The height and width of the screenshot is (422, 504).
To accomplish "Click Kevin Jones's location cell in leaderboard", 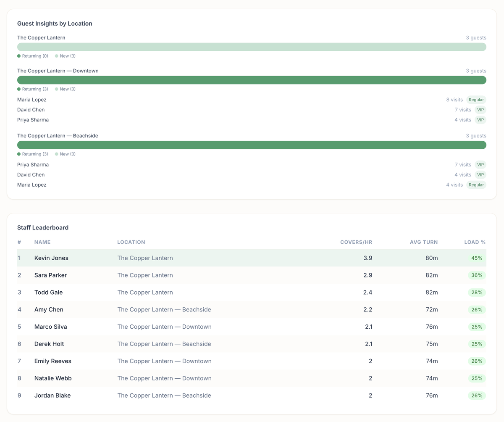I will (x=145, y=258).
